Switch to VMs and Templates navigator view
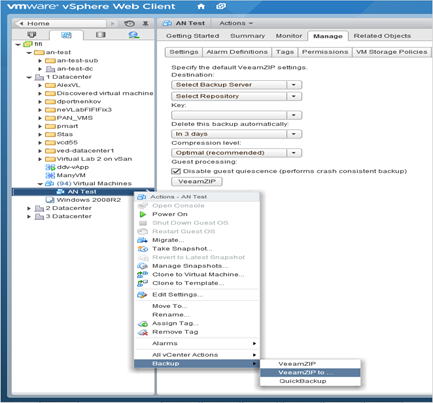433x403 pixels. point(66,35)
